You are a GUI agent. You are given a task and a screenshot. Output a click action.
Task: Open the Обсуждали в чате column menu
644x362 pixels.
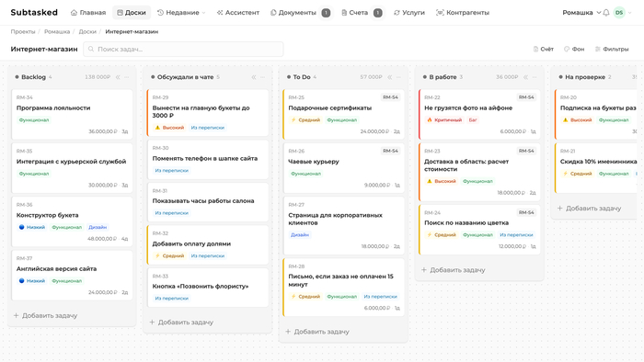(x=263, y=77)
